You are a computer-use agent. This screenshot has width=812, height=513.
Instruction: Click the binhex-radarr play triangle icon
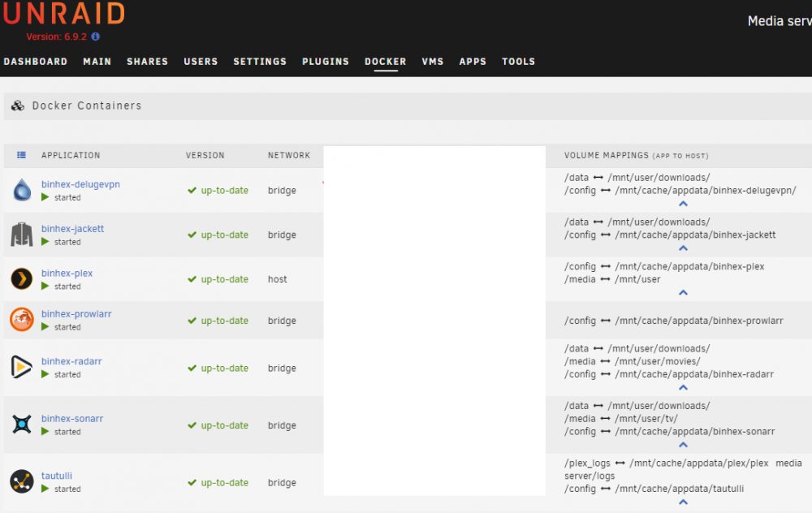click(22, 367)
